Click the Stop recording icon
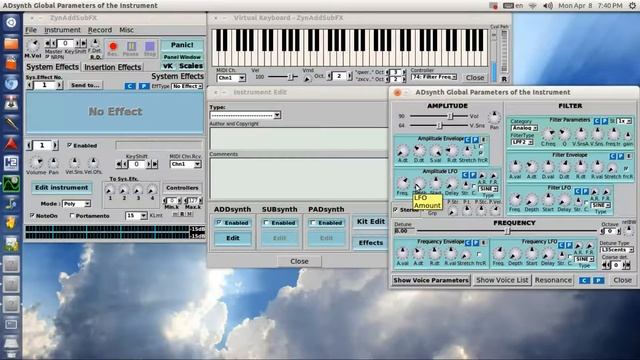Image resolution: width=640 pixels, height=360 pixels. click(150, 46)
